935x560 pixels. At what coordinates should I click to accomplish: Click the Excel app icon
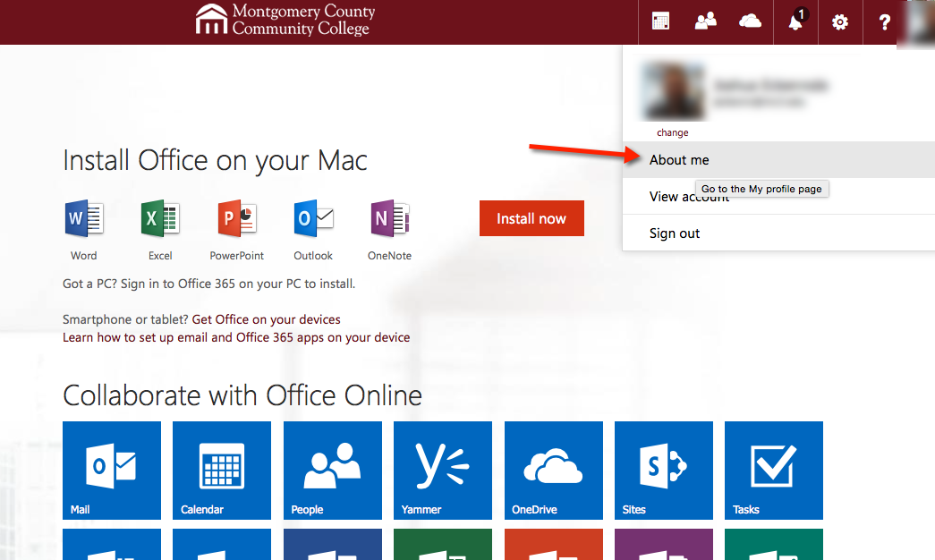click(160, 218)
